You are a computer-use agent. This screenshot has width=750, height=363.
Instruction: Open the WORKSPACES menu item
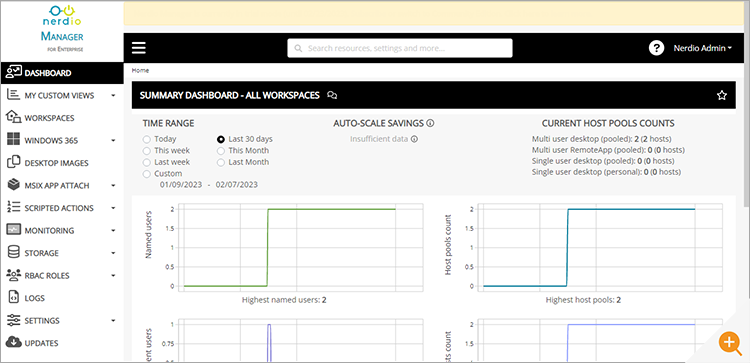(62, 118)
